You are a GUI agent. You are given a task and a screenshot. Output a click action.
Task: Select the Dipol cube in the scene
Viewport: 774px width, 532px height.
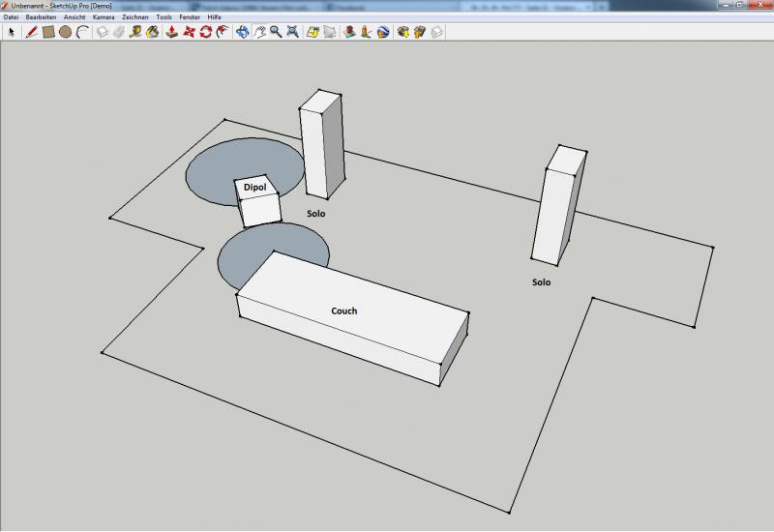pos(258,204)
